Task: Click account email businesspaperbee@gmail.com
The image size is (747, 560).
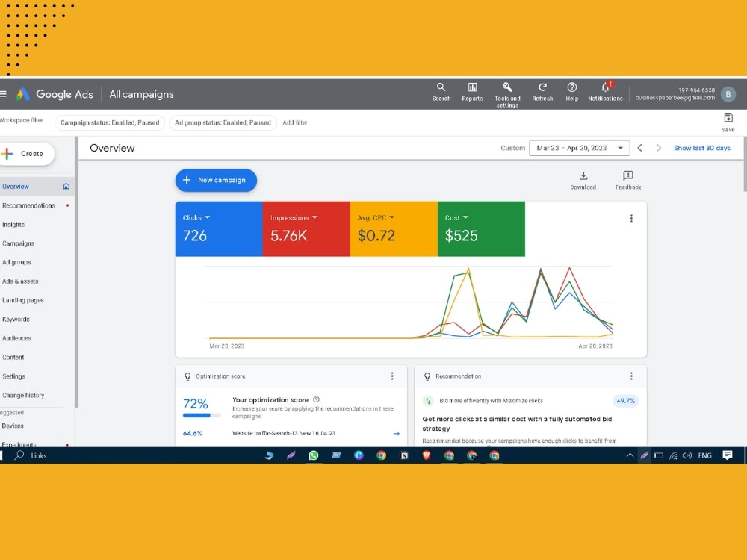Action: tap(675, 98)
